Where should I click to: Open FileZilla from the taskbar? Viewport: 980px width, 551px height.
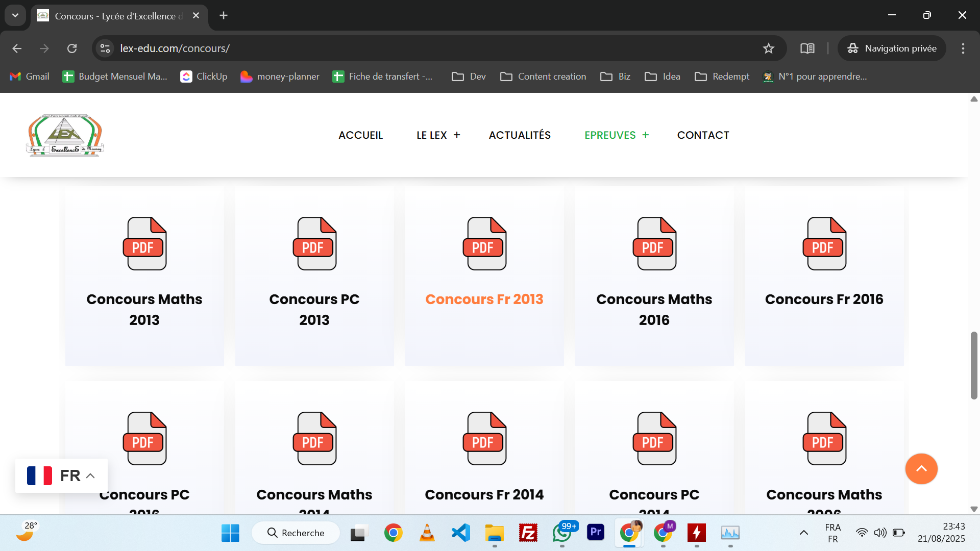pyautogui.click(x=528, y=533)
